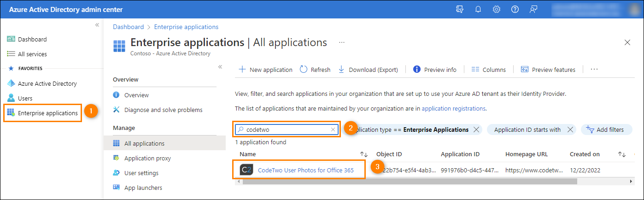644x200 pixels.
Task: Open the toolbar overflow ellipsis
Action: [x=594, y=70]
